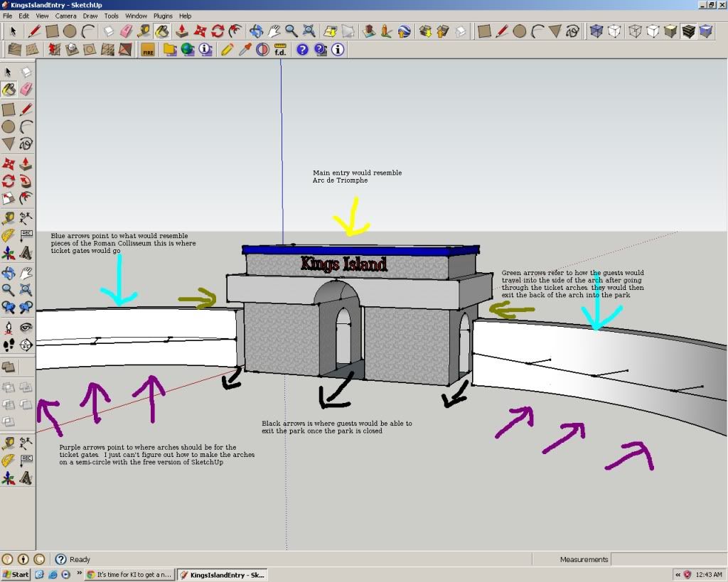Click the Windows Start button

point(16,574)
